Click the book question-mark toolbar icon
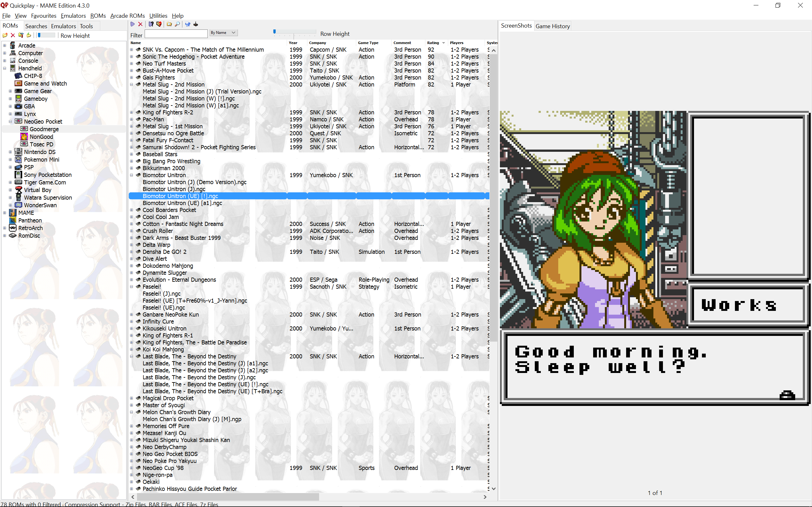The width and height of the screenshot is (812, 507). pyautogui.click(x=151, y=24)
